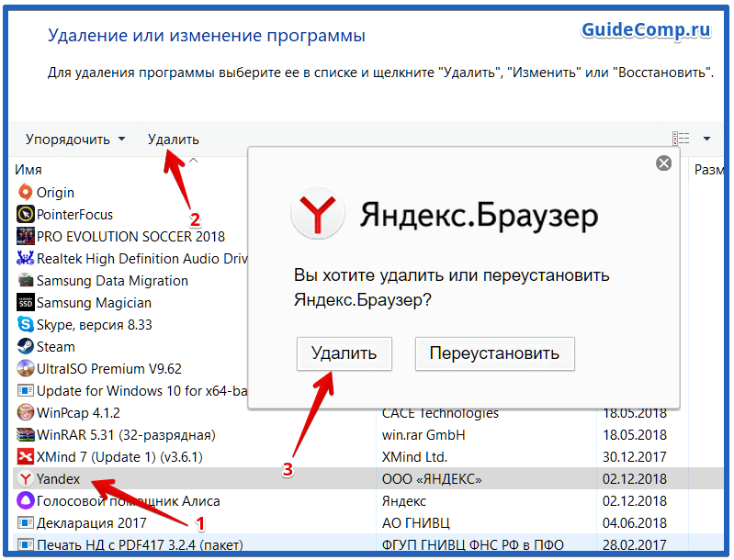This screenshot has width=734, height=560.
Task: Select the Steam entry
Action: pyautogui.click(x=56, y=347)
